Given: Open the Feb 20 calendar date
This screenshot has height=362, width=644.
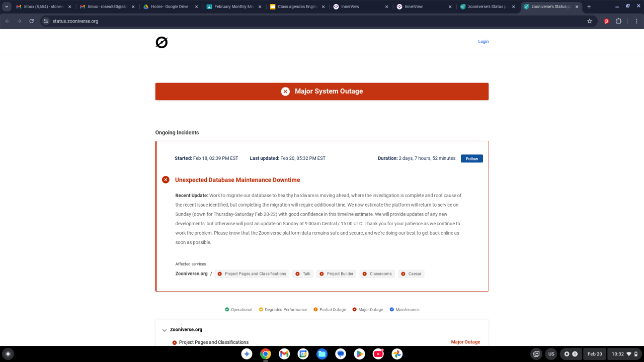Looking at the screenshot, I should pyautogui.click(x=595, y=354).
